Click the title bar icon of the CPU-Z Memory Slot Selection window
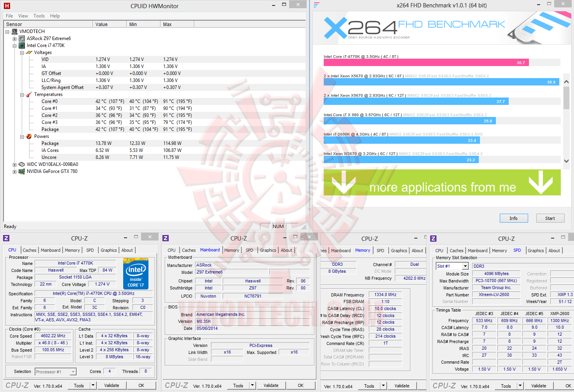The image size is (574, 392). pyautogui.click(x=433, y=239)
